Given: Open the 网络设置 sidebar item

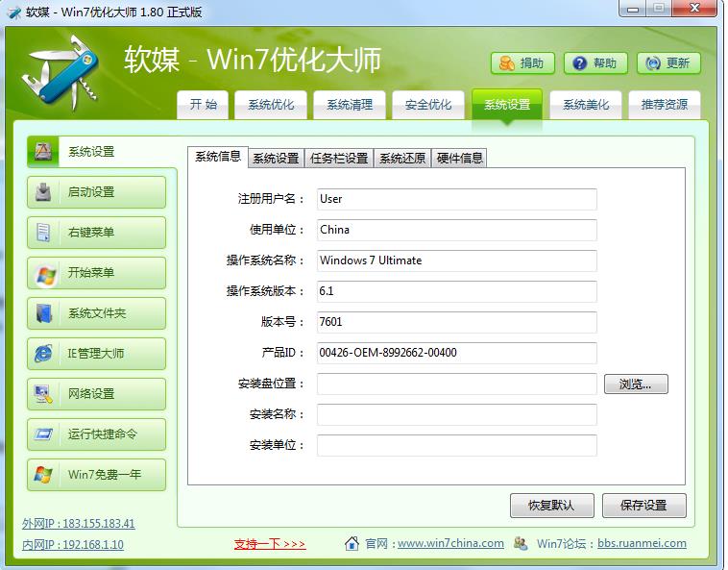Looking at the screenshot, I should pos(97,394).
